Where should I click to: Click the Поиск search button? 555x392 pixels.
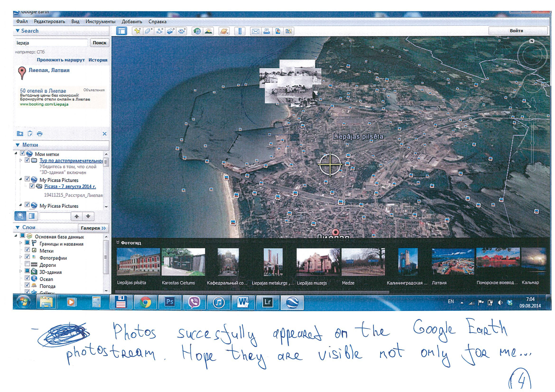tap(99, 43)
